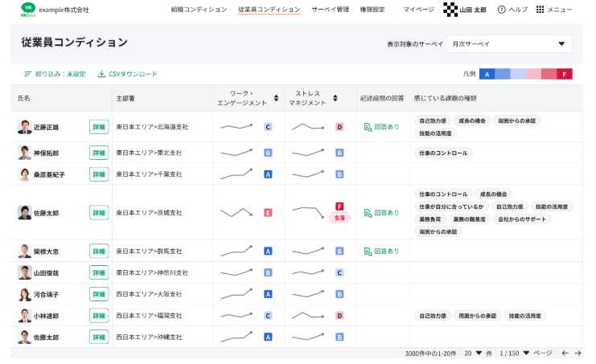Click 桑原亜紀子's profile photo

coord(25,174)
